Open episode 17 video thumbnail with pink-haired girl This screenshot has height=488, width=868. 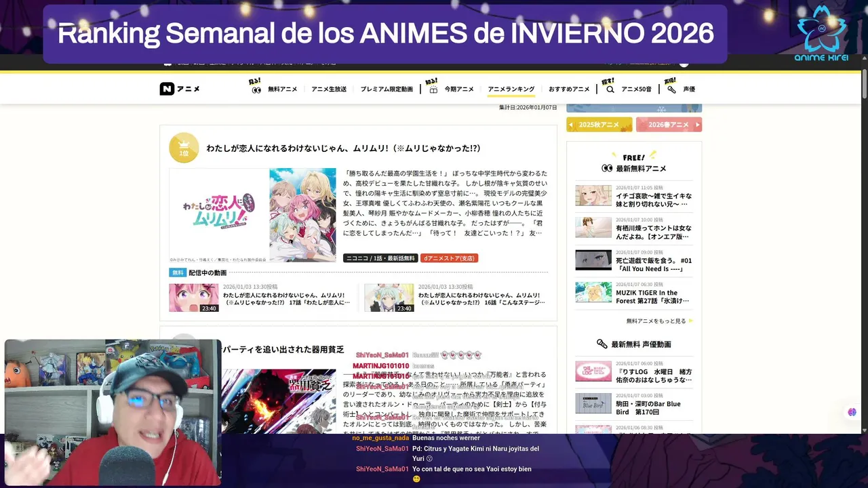click(194, 298)
